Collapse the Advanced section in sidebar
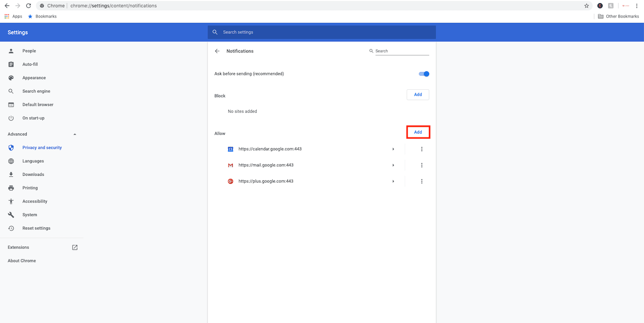644x323 pixels. tap(75, 134)
